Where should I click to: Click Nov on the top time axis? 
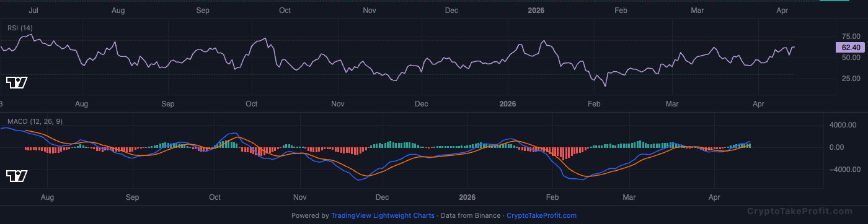point(370,11)
